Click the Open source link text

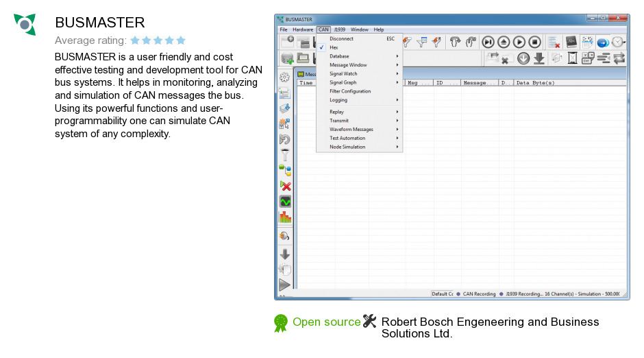327,322
